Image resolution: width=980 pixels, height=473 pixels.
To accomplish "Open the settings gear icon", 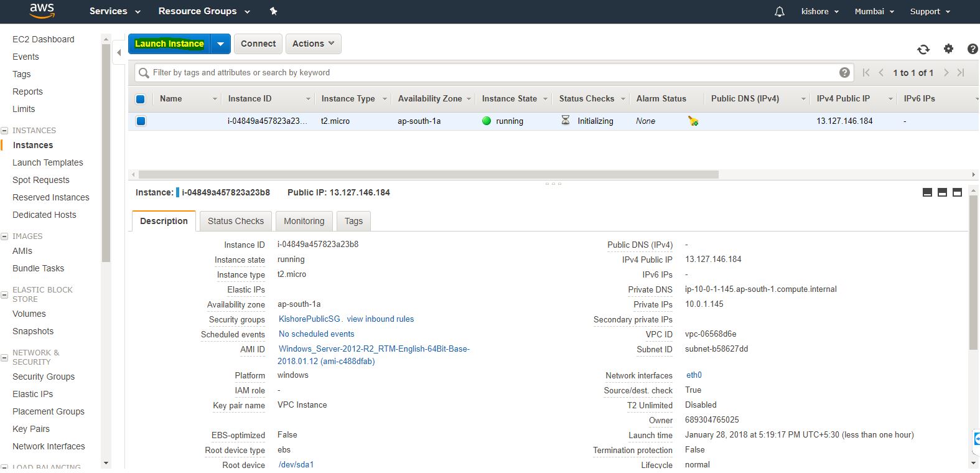I will [x=948, y=49].
